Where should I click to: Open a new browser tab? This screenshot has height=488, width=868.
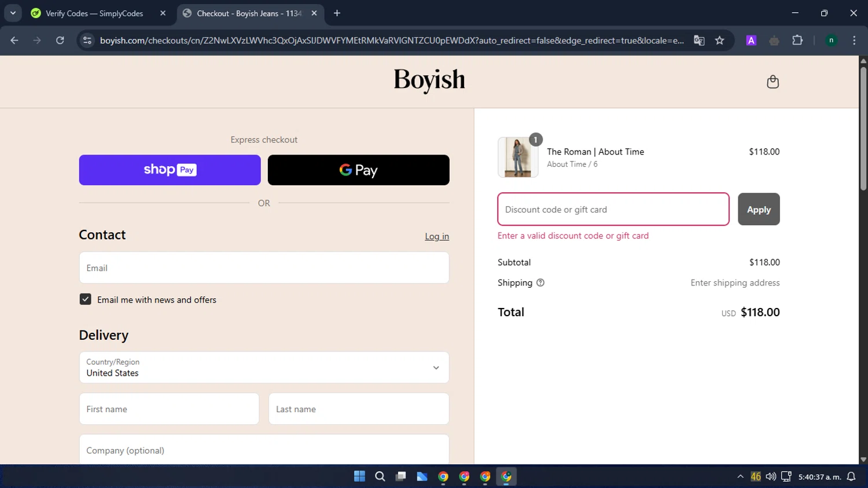[337, 13]
